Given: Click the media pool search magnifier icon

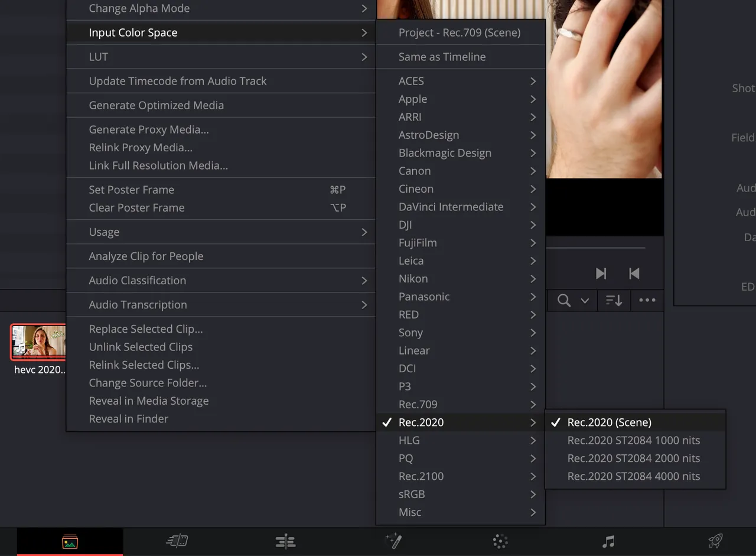Looking at the screenshot, I should click(564, 301).
